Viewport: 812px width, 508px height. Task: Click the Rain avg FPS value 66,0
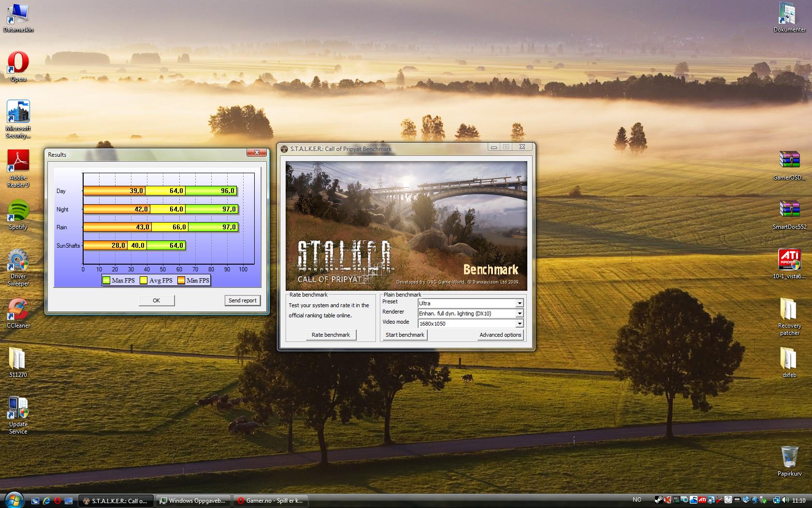point(179,227)
